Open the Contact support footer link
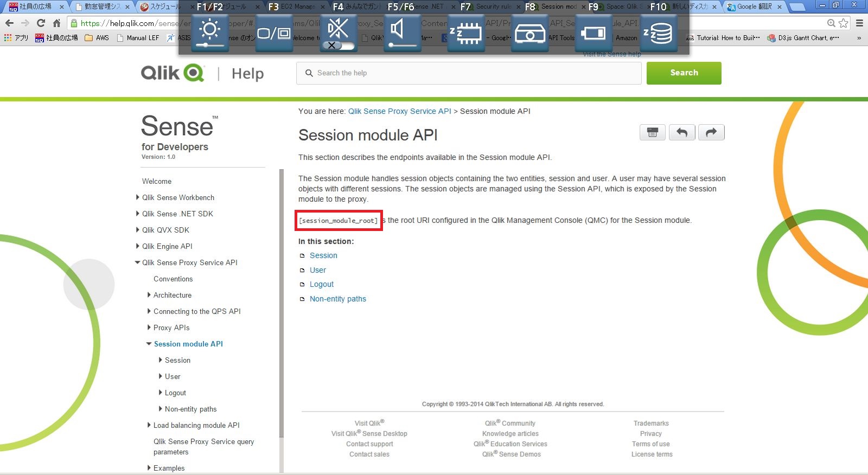Viewport: 868px width, 475px height. point(369,444)
